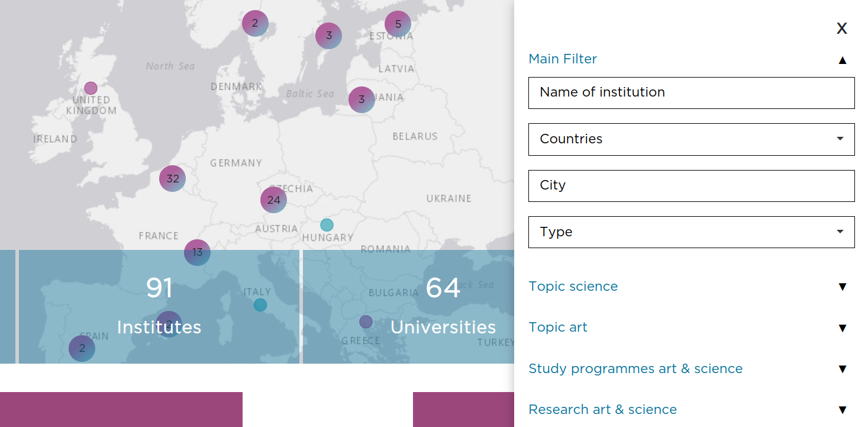Click the teal marker near Hungary
Viewport: 868px width, 427px height.
[x=327, y=225]
